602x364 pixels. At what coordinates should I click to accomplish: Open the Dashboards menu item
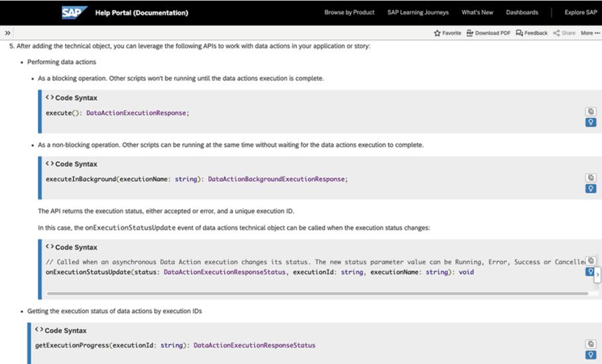click(522, 13)
